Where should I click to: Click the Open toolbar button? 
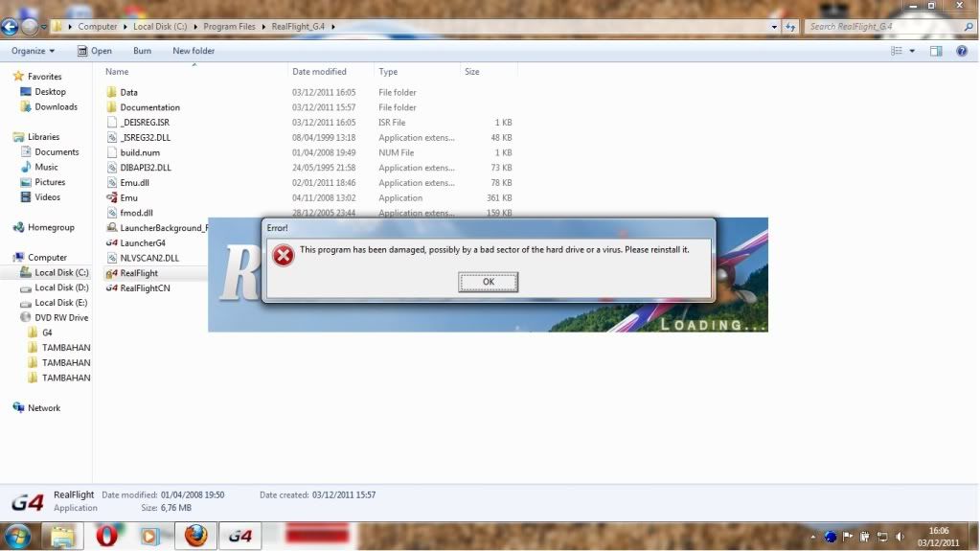tap(95, 51)
